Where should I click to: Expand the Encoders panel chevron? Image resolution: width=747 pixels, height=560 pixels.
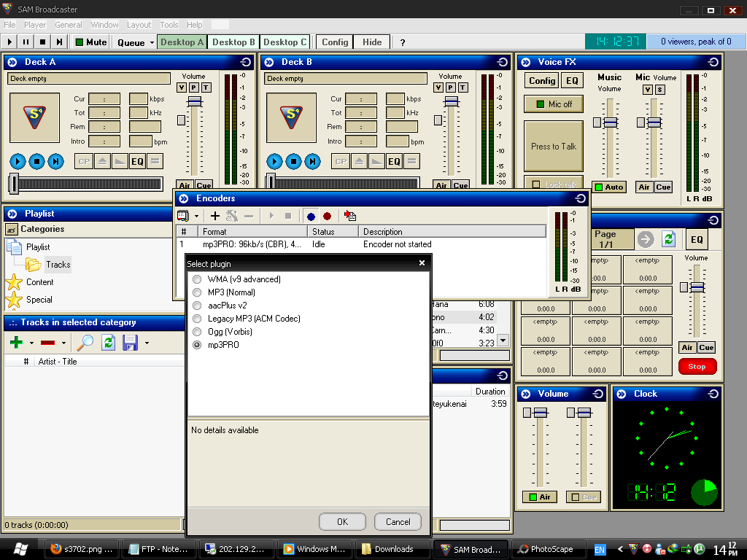pos(184,198)
